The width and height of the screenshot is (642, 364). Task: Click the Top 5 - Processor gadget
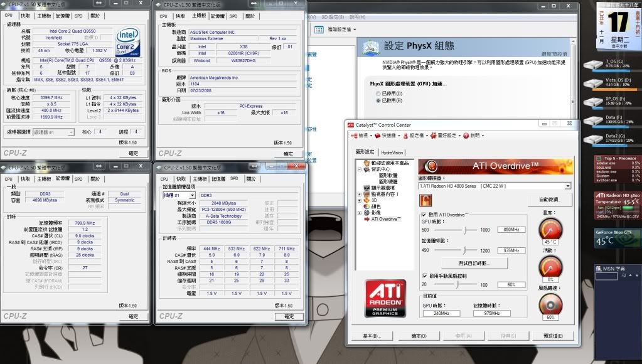(618, 169)
